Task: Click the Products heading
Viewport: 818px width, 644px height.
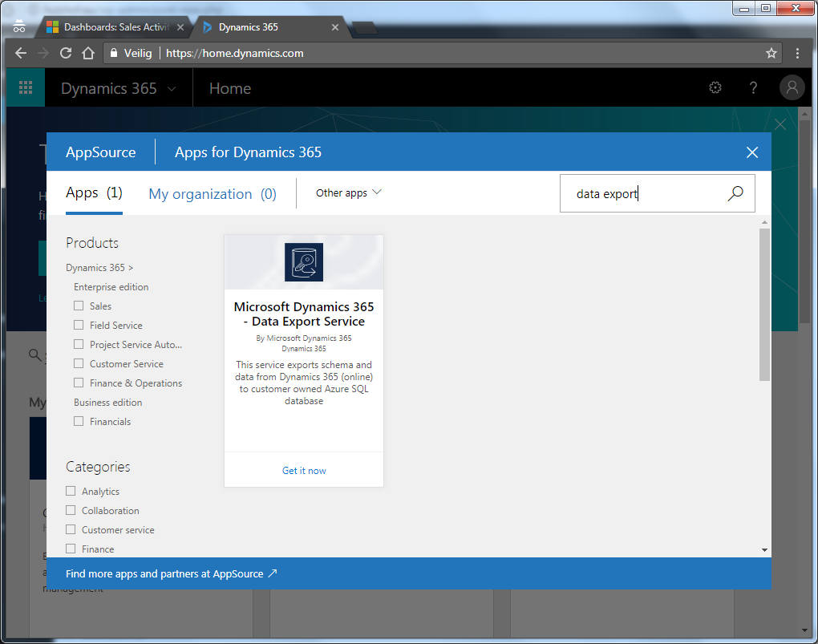Action: click(x=92, y=243)
